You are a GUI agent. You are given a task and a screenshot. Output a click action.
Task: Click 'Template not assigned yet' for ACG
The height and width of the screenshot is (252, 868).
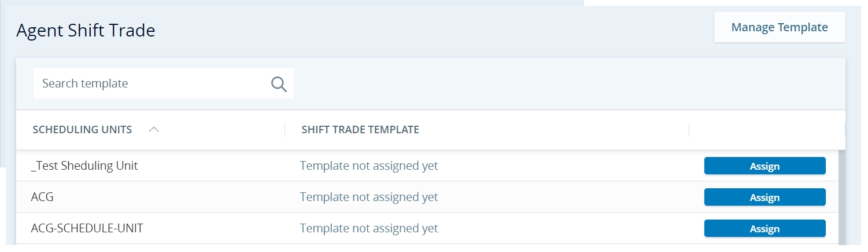[x=368, y=197]
